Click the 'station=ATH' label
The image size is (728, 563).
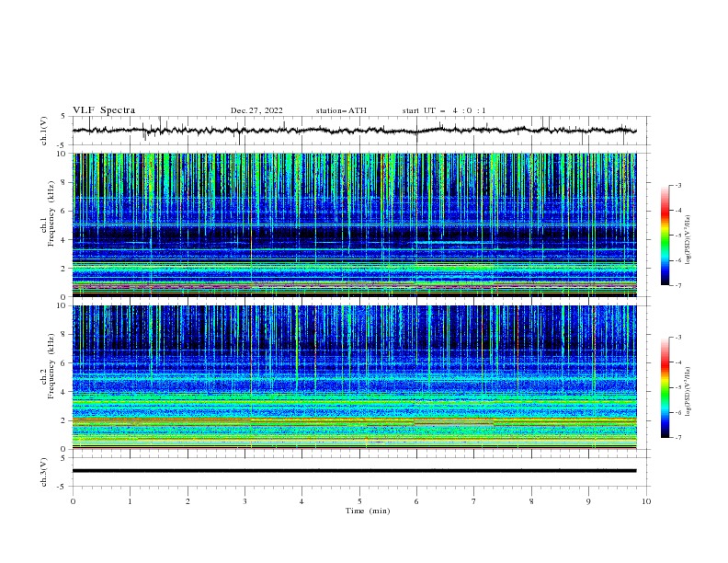pos(341,110)
